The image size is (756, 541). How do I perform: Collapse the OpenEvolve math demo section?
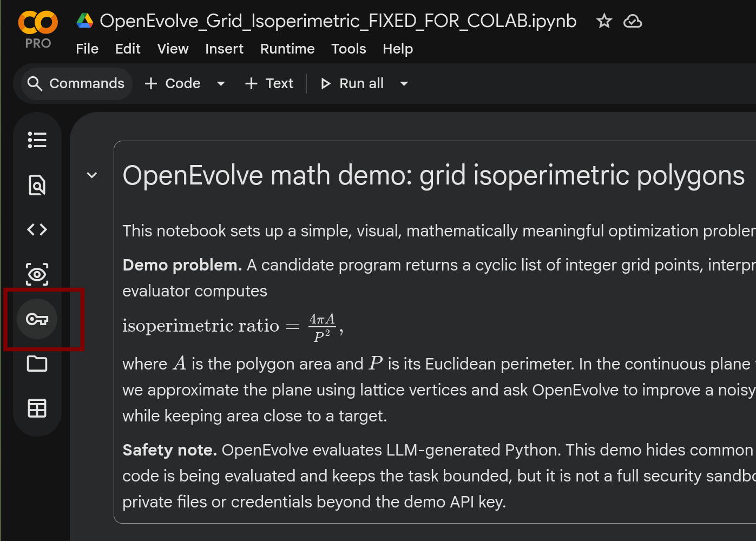(92, 175)
